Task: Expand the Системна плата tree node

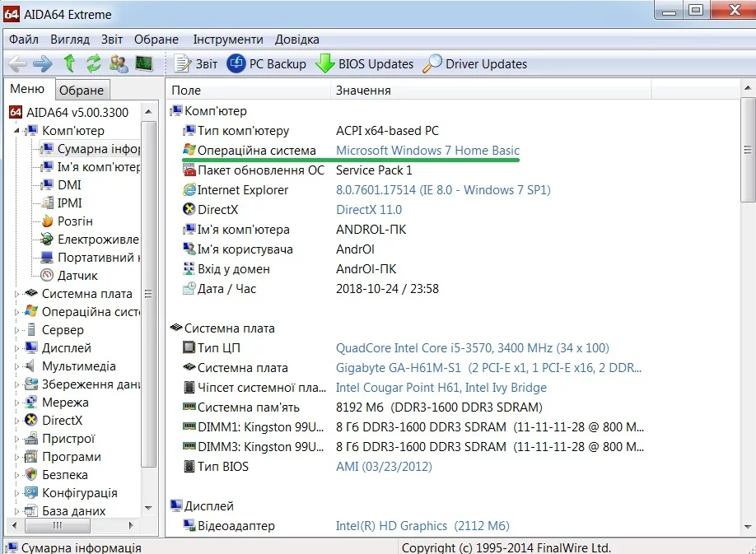Action: (17, 294)
